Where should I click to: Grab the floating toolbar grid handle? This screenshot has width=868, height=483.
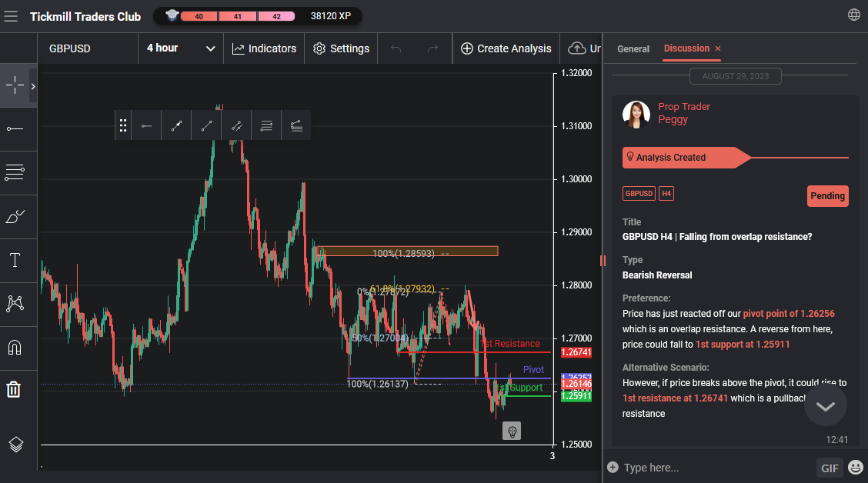[123, 125]
